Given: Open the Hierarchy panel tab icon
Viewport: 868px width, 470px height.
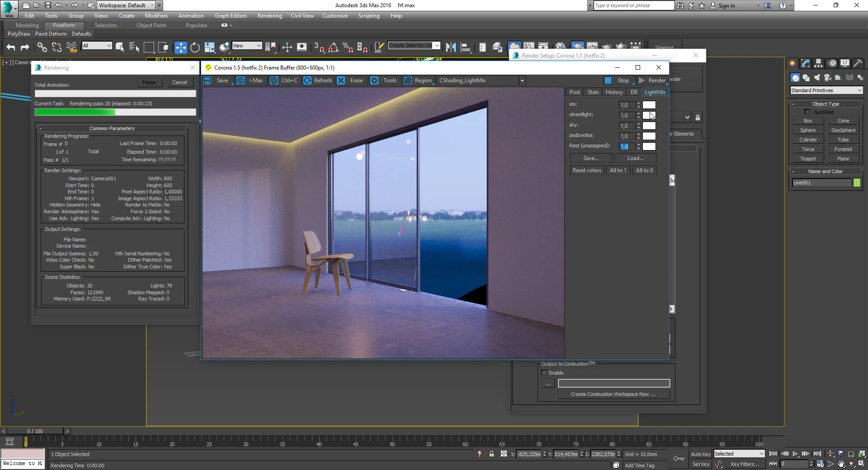Looking at the screenshot, I should coord(819,63).
